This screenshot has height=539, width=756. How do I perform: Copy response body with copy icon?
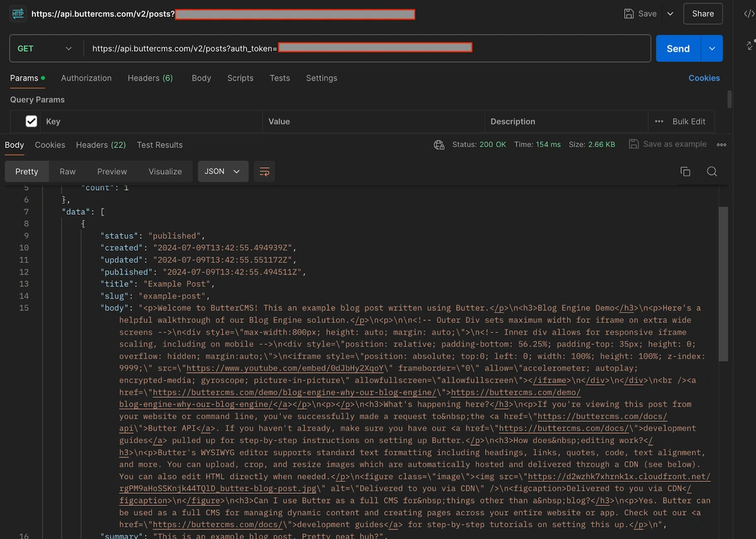tap(685, 171)
